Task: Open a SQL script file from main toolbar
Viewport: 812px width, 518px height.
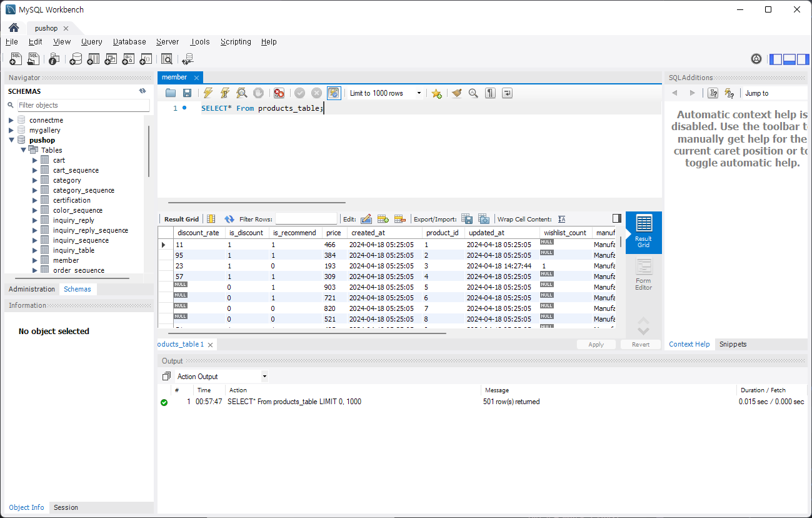Action: tap(33, 59)
